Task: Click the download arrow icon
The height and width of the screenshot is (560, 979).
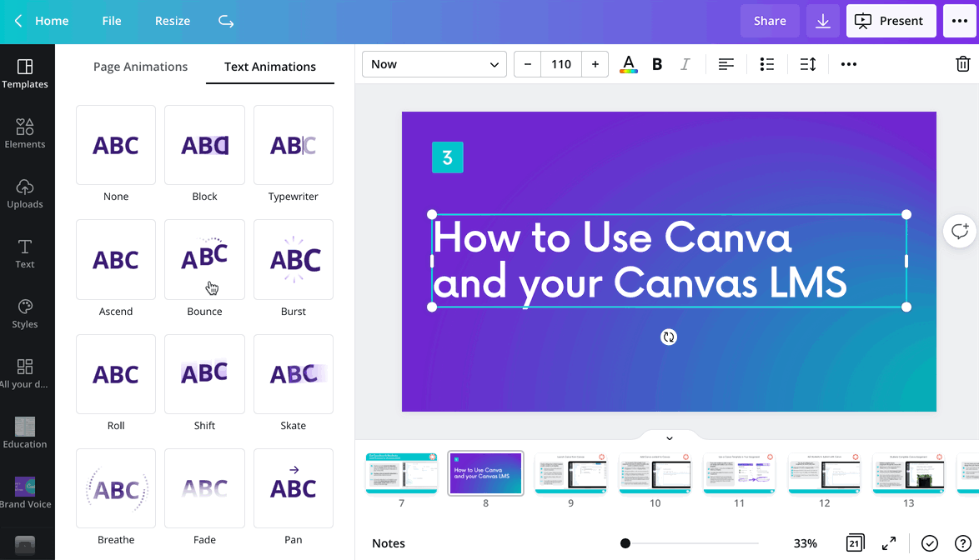Action: 823,21
